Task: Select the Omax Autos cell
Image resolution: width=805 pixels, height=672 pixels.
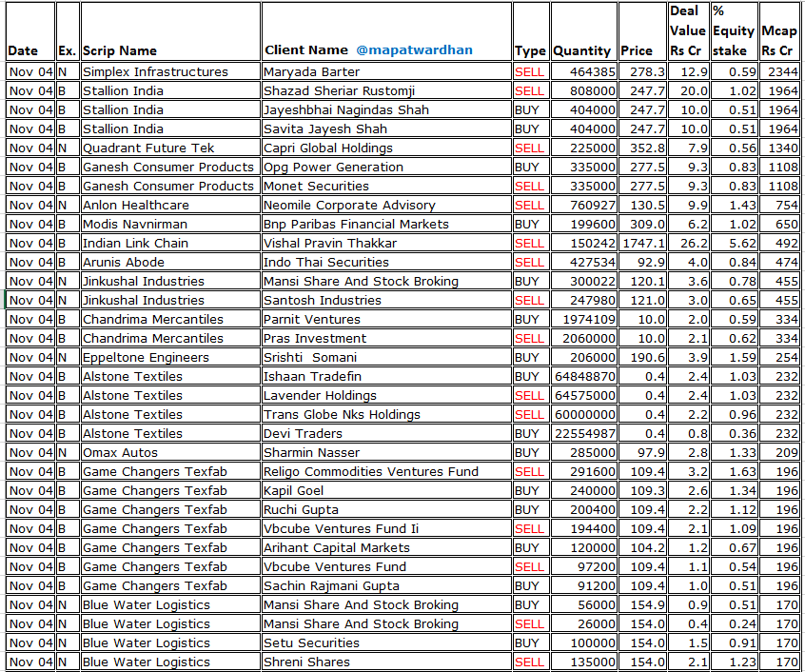Action: [x=171, y=452]
